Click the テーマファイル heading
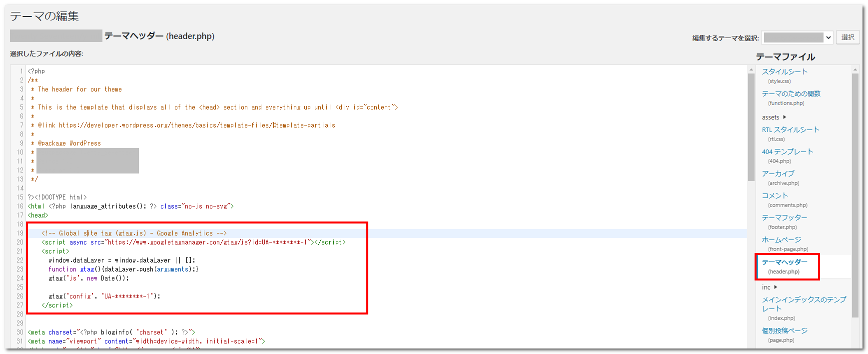Viewport: 868px width, 354px height. click(x=786, y=57)
